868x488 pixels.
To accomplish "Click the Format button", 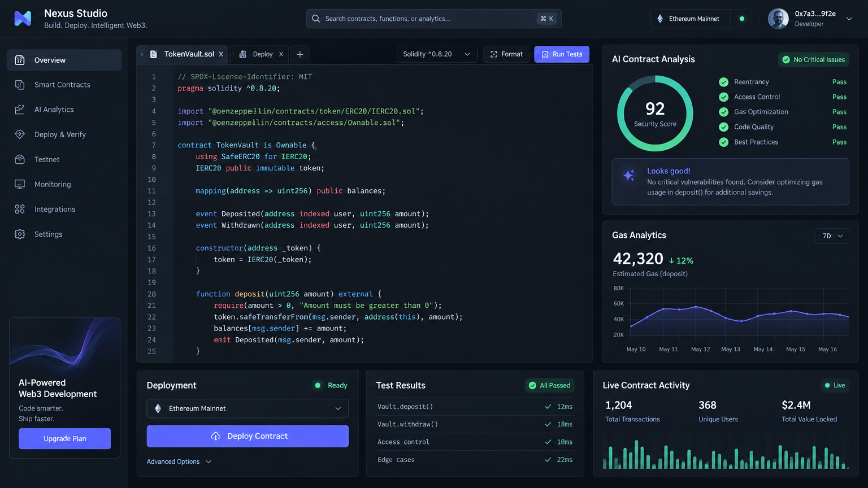I will (506, 54).
